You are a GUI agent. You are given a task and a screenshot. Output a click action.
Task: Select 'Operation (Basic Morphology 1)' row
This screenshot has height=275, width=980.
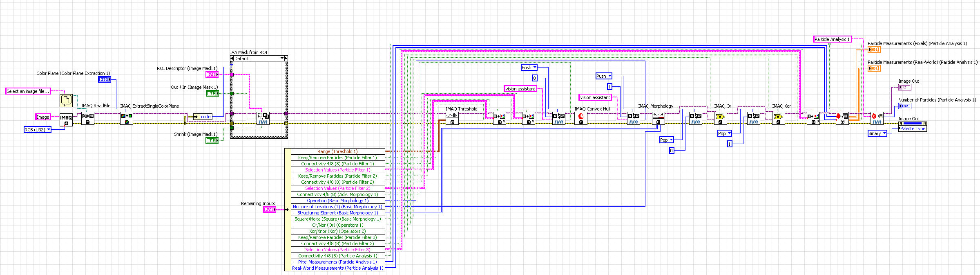[x=337, y=201]
